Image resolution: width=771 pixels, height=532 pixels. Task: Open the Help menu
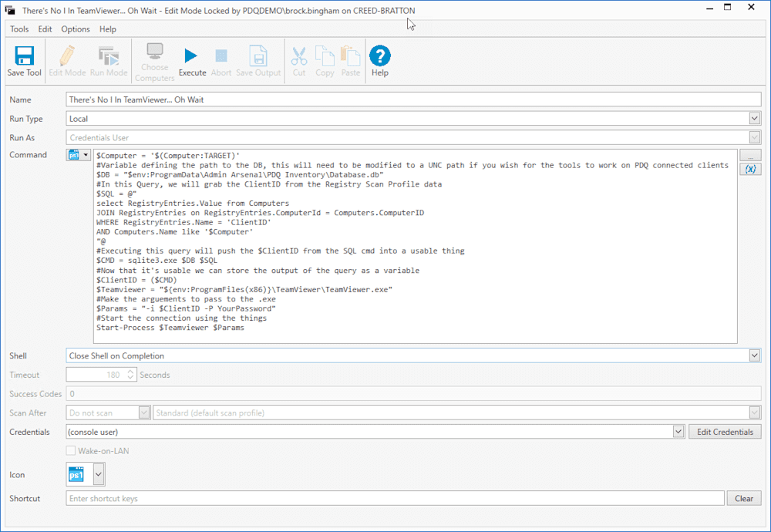click(x=108, y=29)
